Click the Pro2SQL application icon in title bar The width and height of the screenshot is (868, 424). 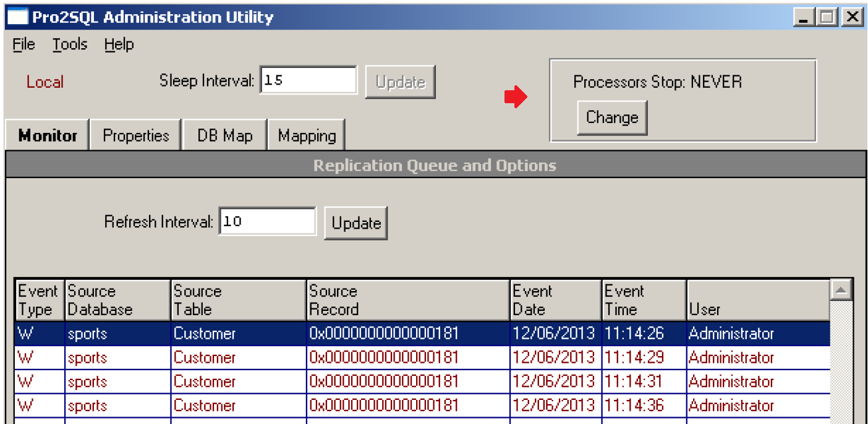[x=17, y=17]
